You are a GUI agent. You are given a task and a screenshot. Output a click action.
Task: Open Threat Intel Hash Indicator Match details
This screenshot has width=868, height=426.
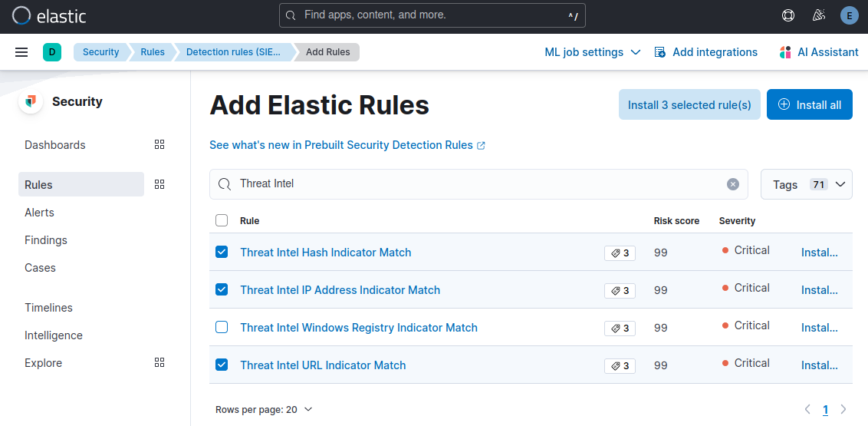[x=325, y=252]
